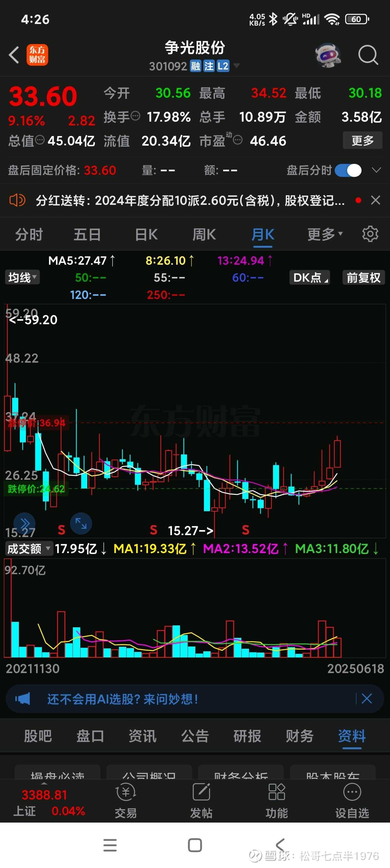Switch to the 五日 chart tab

click(x=87, y=234)
